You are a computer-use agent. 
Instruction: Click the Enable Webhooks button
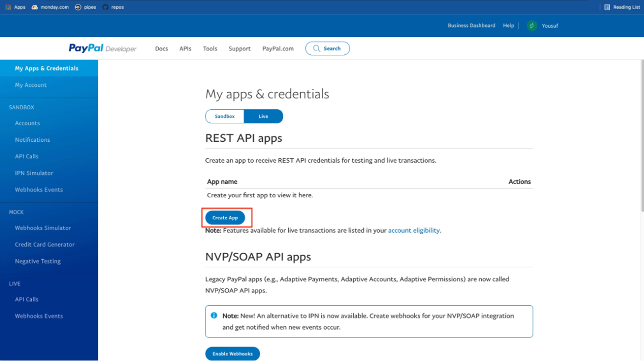[232, 354]
